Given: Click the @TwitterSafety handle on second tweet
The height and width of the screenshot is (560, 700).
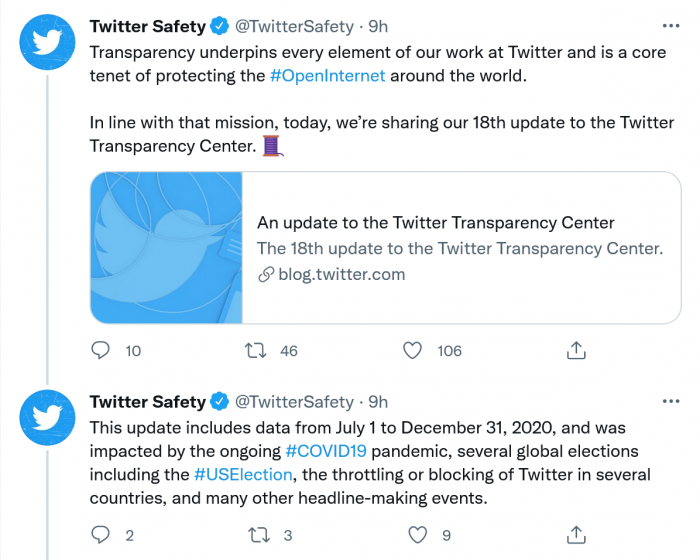Looking at the screenshot, I should point(294,402).
